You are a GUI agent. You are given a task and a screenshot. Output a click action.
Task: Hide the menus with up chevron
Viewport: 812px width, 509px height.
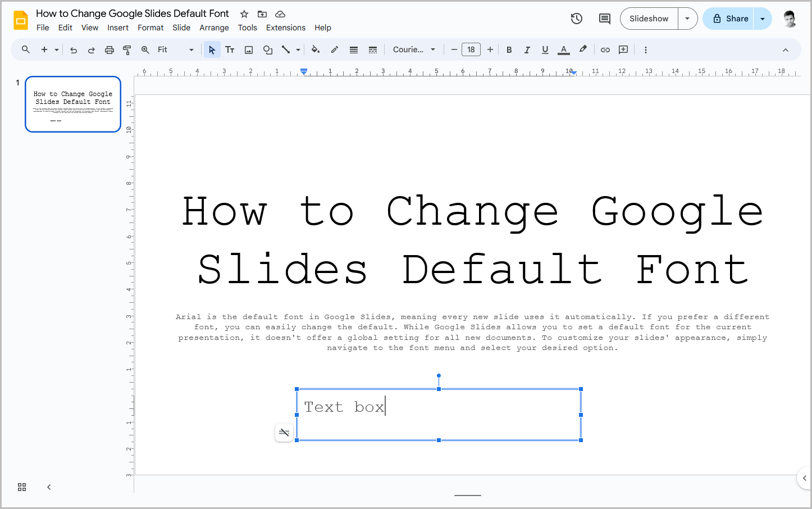pos(786,50)
